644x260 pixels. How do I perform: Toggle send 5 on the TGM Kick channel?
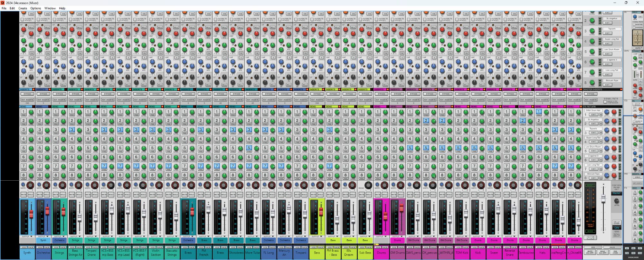[458, 148]
